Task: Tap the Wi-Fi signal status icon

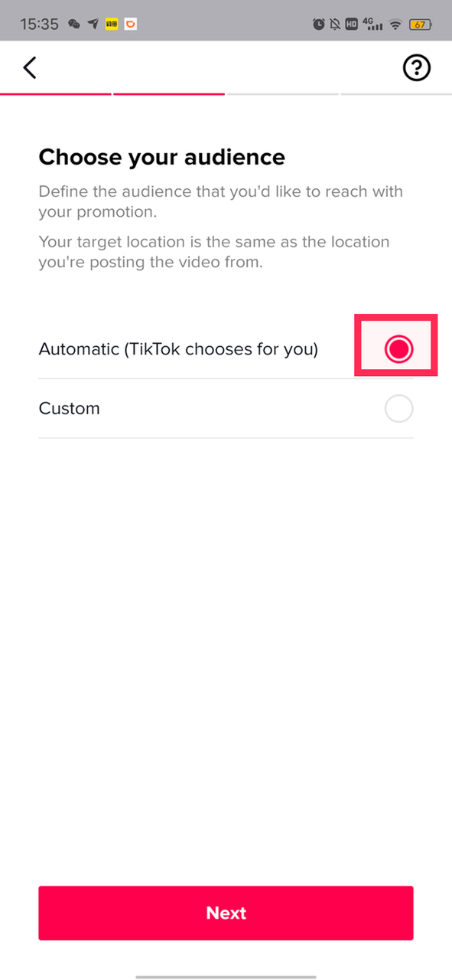Action: (395, 24)
